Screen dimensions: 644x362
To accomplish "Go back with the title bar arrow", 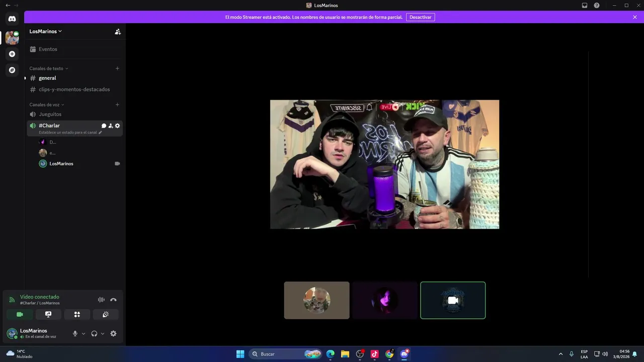I will 8,6.
